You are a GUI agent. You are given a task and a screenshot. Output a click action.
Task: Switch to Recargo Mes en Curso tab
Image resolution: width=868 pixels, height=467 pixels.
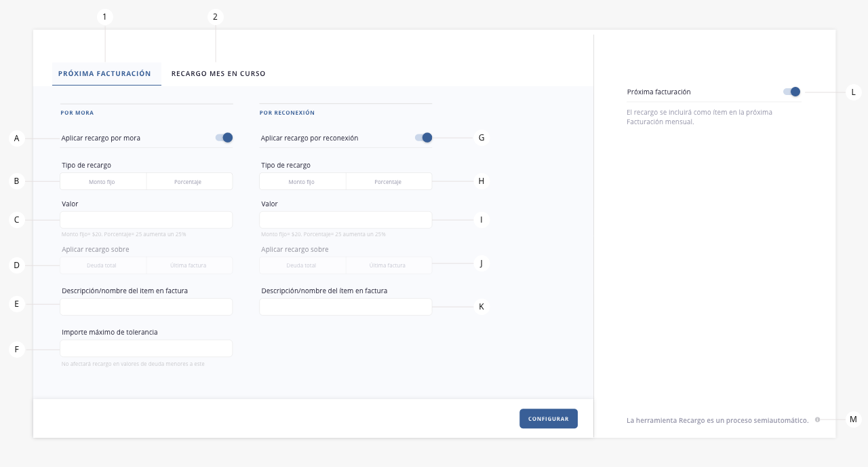pyautogui.click(x=218, y=73)
